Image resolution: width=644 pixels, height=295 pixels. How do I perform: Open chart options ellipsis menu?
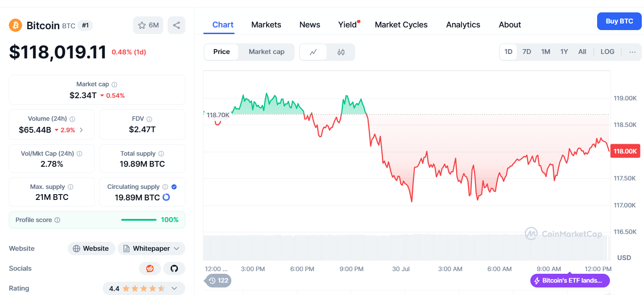(x=632, y=52)
